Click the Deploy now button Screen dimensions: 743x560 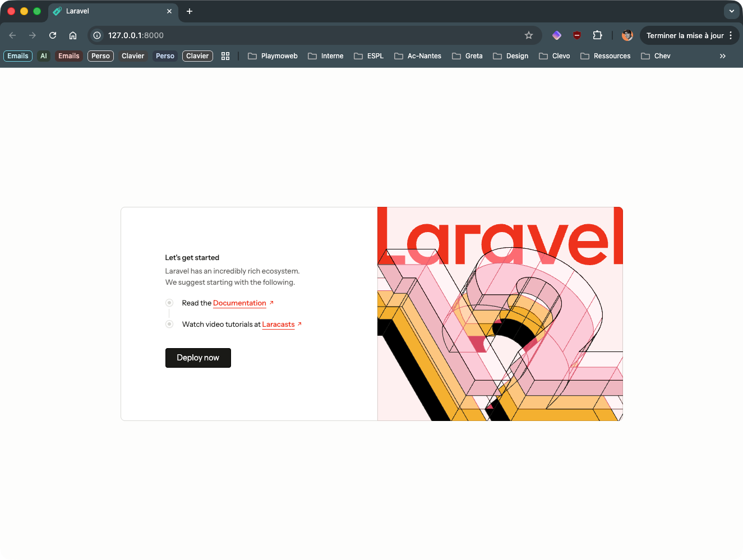point(198,358)
